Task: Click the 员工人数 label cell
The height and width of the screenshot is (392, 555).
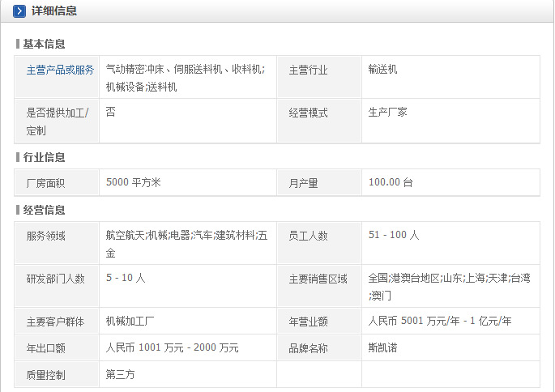Action: click(x=319, y=243)
